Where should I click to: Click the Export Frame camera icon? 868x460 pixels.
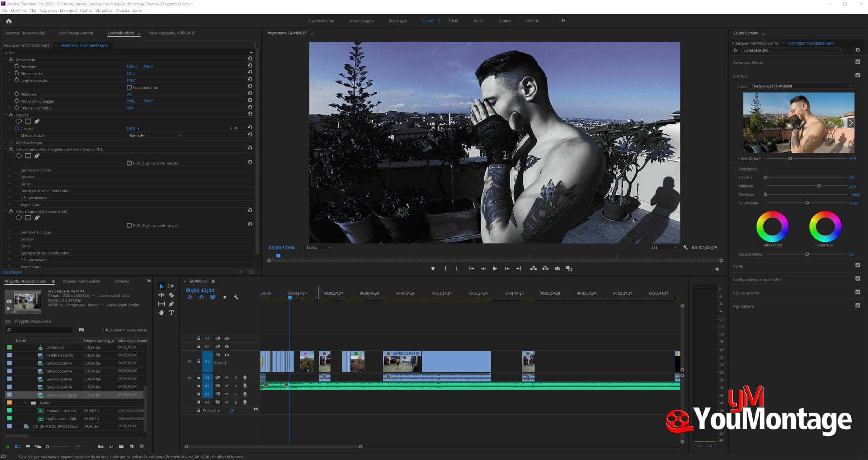click(557, 268)
